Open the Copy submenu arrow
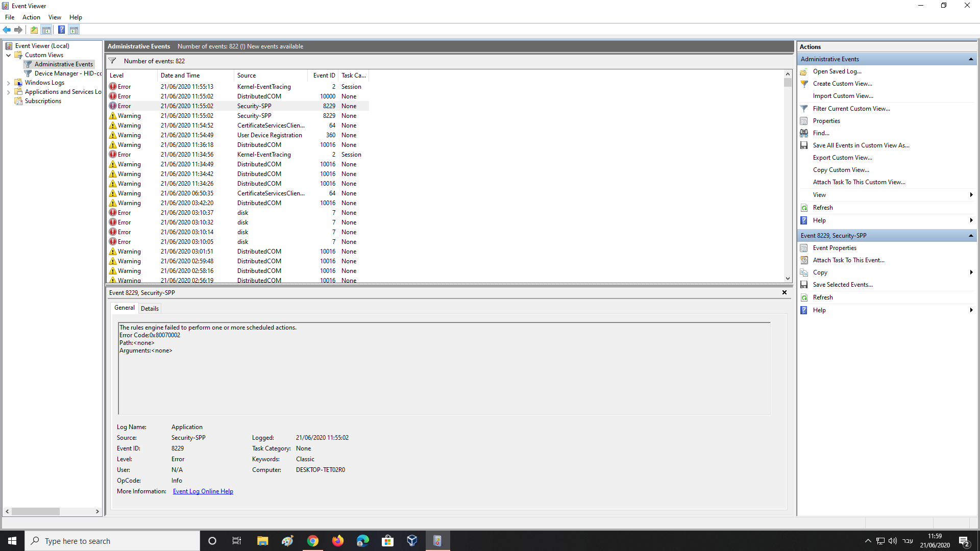980x551 pixels. click(971, 272)
